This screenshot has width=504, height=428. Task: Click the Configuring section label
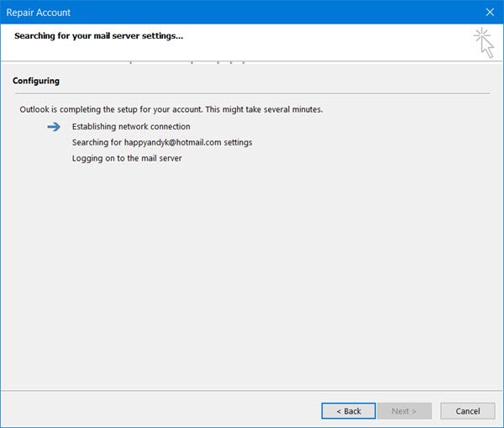coord(36,82)
